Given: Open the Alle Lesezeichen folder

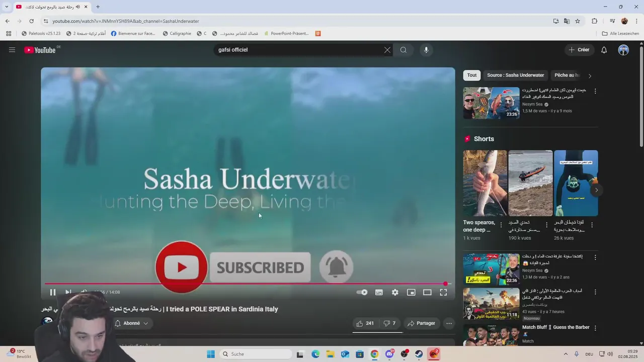Looking at the screenshot, I should click(x=620, y=34).
